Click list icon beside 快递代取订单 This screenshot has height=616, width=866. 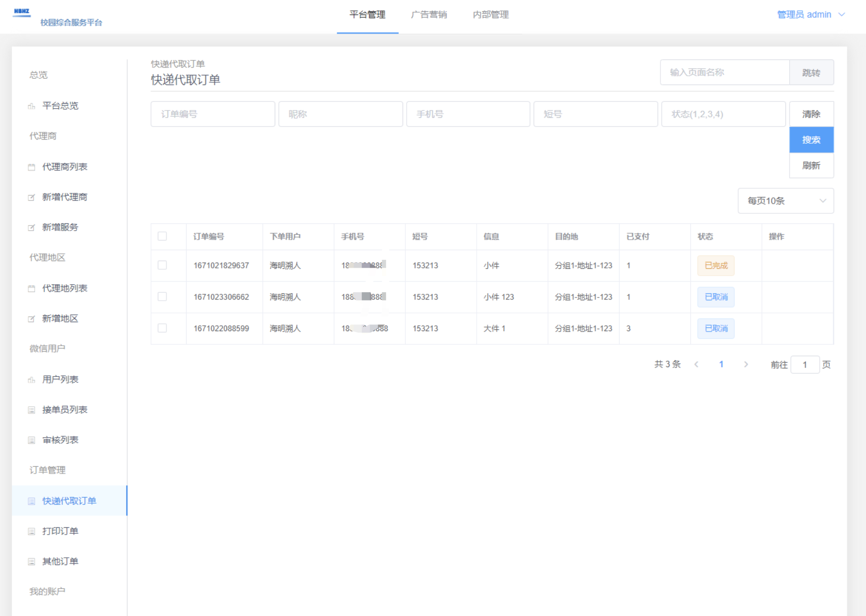(x=32, y=501)
